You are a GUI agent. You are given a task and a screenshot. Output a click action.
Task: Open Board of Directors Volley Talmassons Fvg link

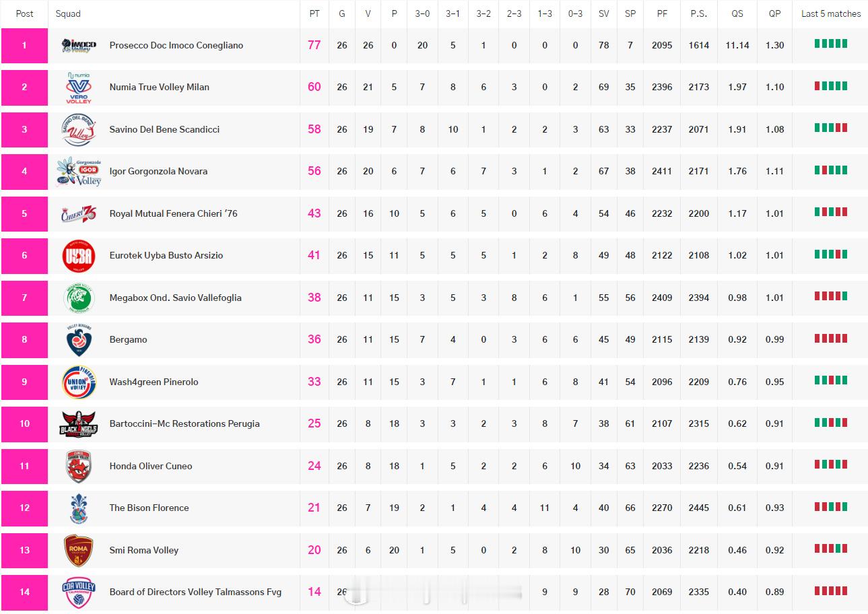[x=195, y=592]
